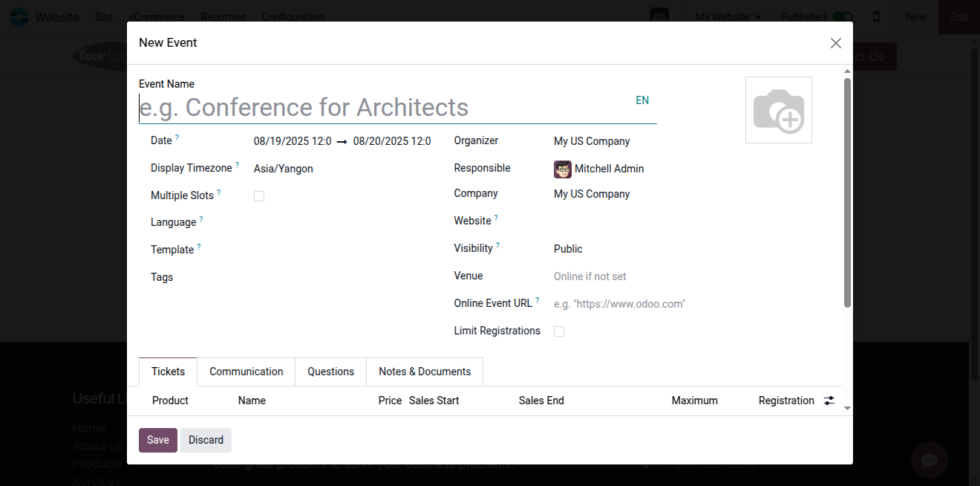Viewport: 980px width, 486px height.
Task: Open the Display Timezone Asia/Yangon dropdown
Action: click(342, 169)
